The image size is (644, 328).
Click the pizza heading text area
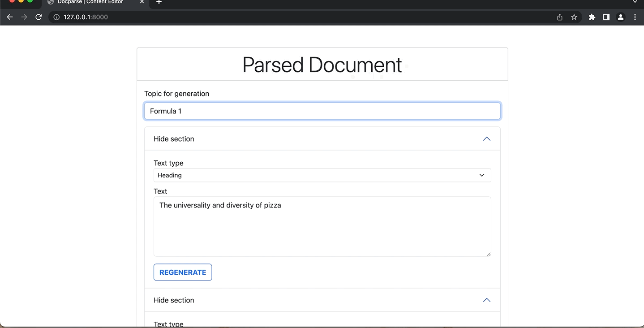tap(322, 226)
